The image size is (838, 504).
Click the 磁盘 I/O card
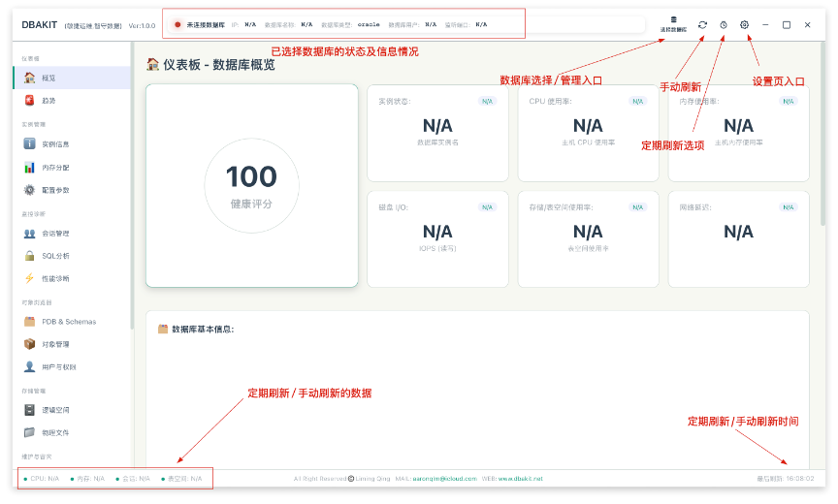[x=437, y=239]
